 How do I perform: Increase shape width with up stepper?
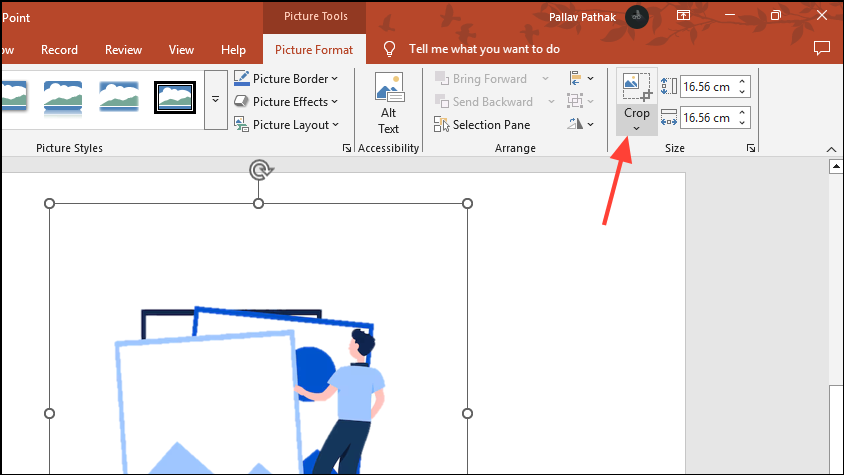click(742, 113)
